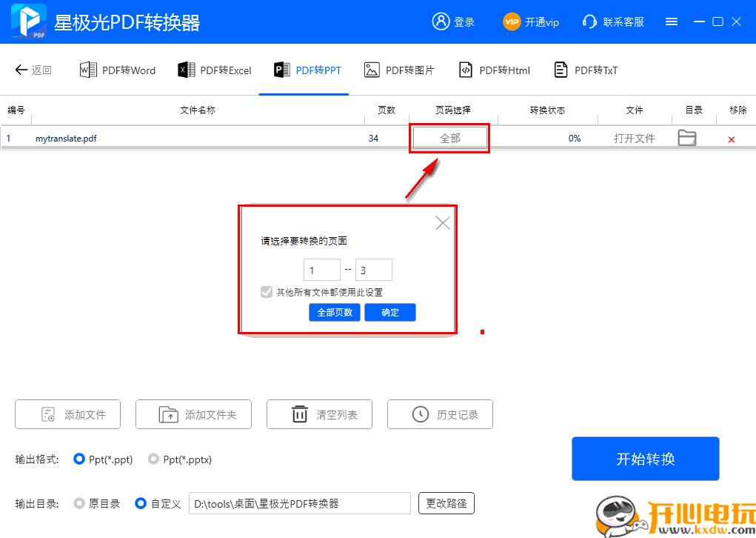
Task: Switch to the PDF转Word tab
Action: (118, 70)
